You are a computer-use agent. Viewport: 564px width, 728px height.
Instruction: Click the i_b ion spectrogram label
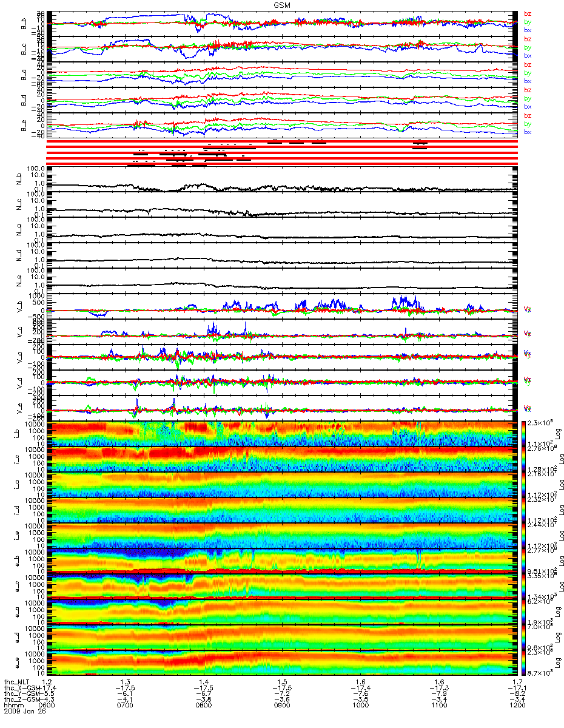point(16,434)
